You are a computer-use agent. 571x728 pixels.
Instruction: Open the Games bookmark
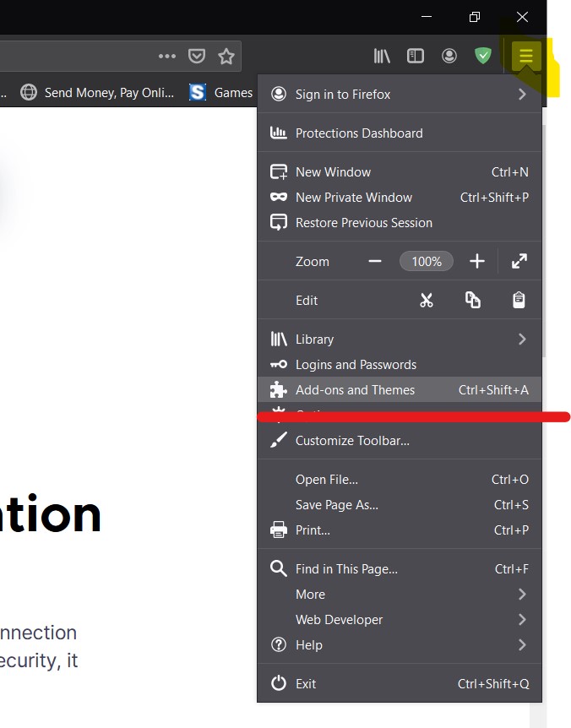[223, 93]
